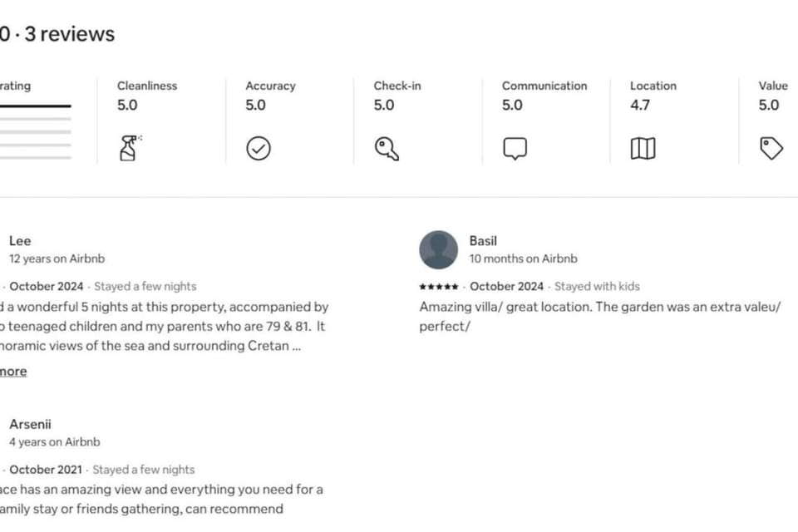
Task: Open reviewer name Basil
Action: (483, 241)
